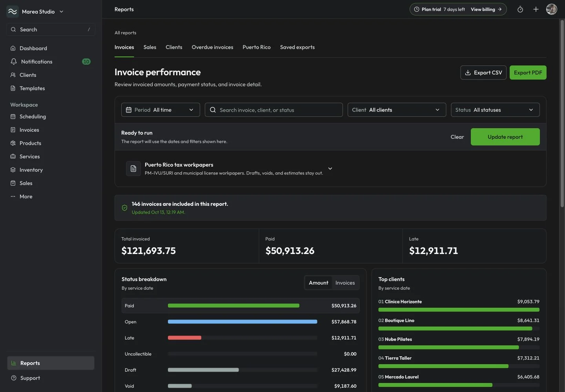Switch status breakdown to Invoices
565x392 pixels.
click(x=345, y=283)
